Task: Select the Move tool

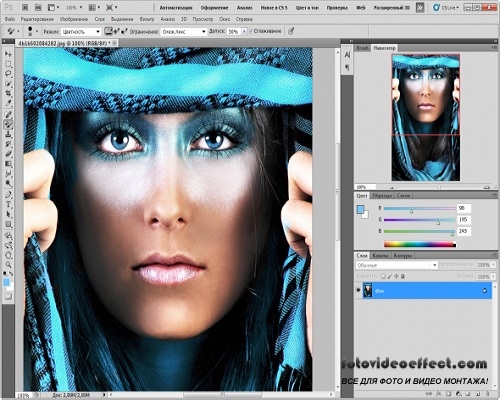Action: [8, 54]
